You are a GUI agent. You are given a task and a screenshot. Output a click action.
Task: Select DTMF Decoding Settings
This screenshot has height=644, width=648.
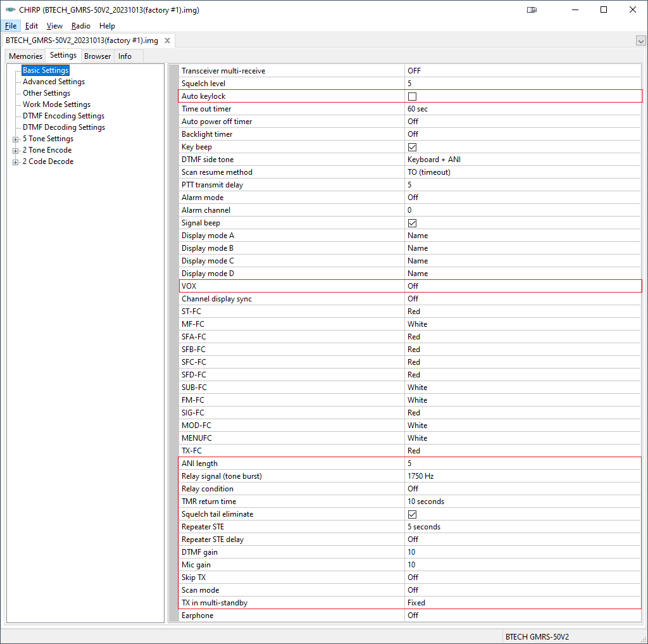click(64, 127)
